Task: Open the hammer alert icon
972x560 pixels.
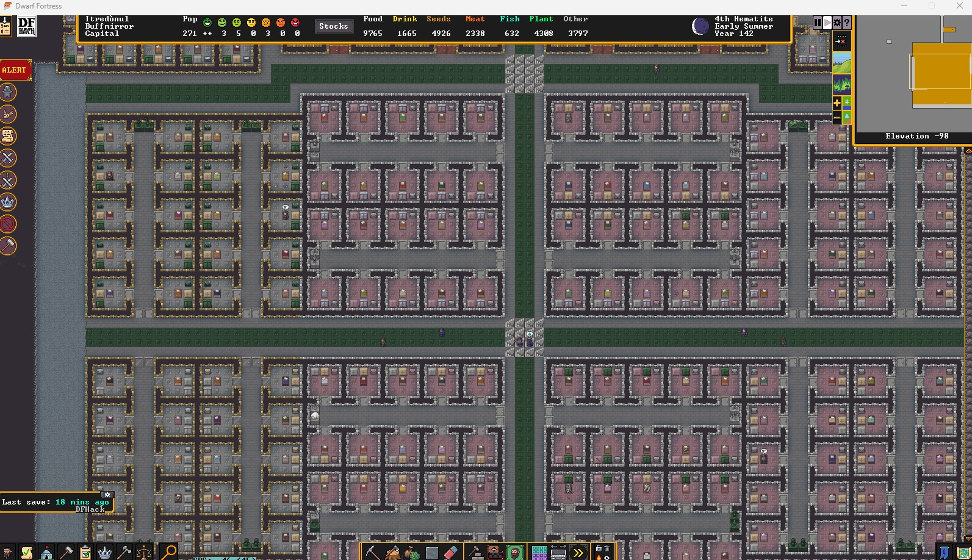Action: click(x=8, y=246)
